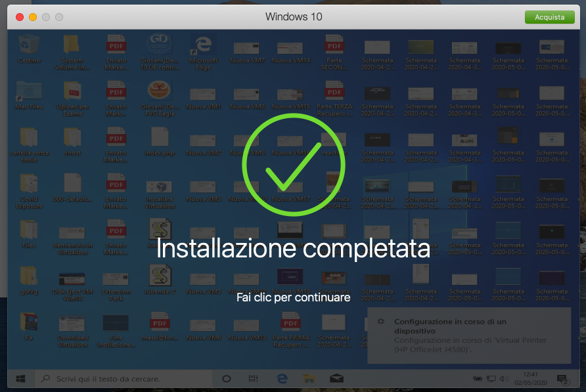Open Task View in the taskbar
Viewport: 586px width, 392px height.
click(x=254, y=379)
